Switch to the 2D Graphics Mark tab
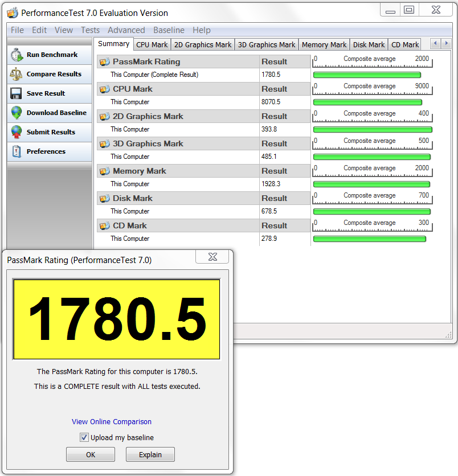The image size is (458, 476). coord(203,44)
